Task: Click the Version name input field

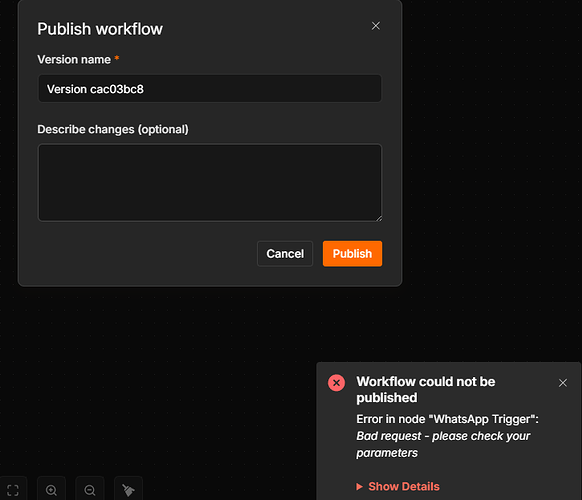Action: [x=210, y=89]
